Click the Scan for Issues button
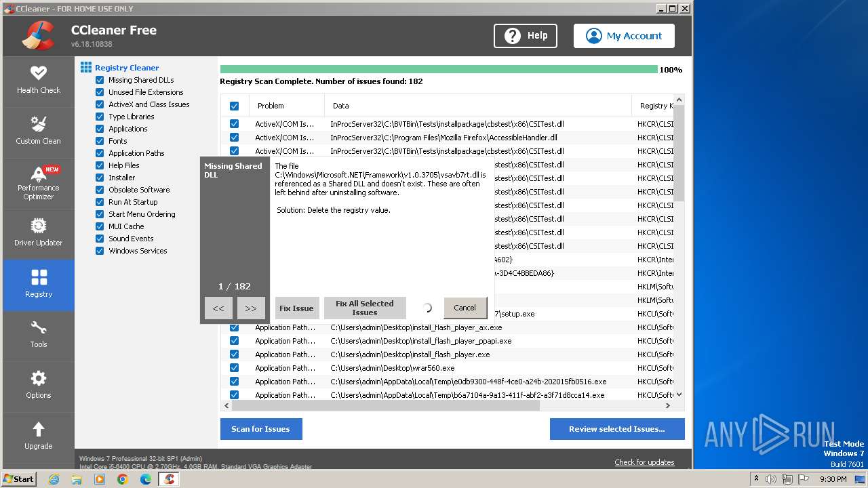Screen dimensions: 868x488 pyautogui.click(x=261, y=429)
